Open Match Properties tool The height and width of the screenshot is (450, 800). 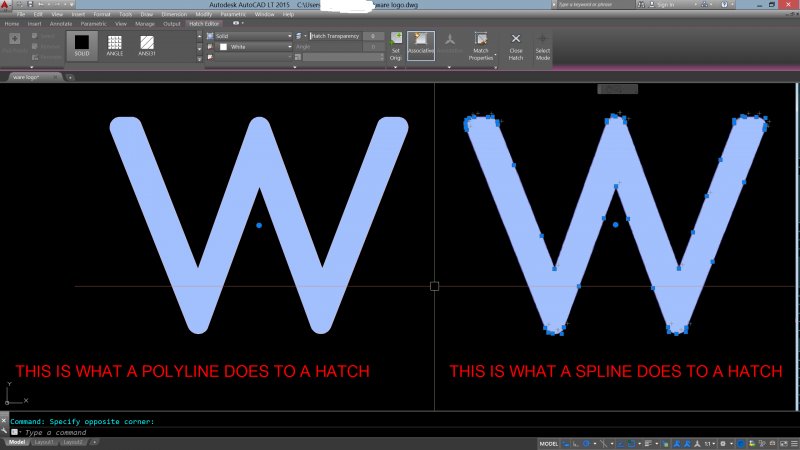[481, 44]
